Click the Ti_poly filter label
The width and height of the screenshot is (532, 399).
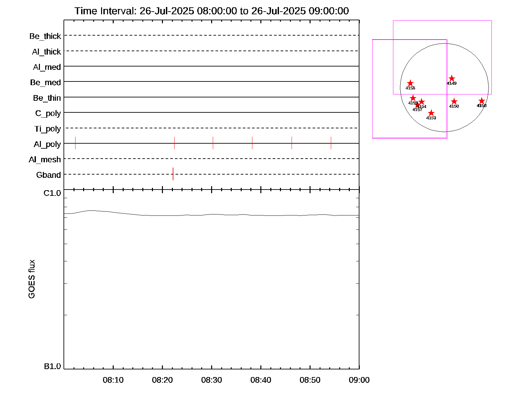point(48,129)
